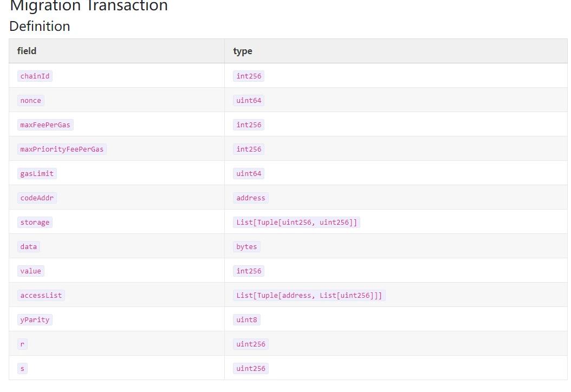The height and width of the screenshot is (392, 571).
Task: Click the address type for codeAddr
Action: coord(251,198)
